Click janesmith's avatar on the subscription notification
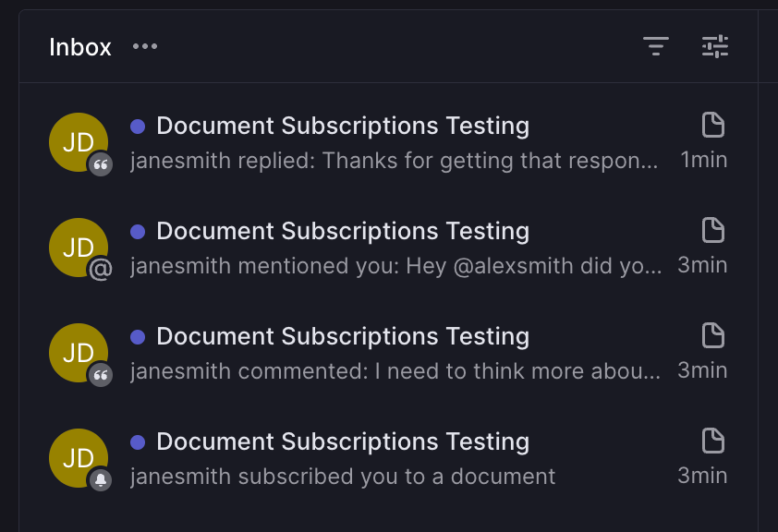Image resolution: width=778 pixels, height=532 pixels. tap(79, 458)
